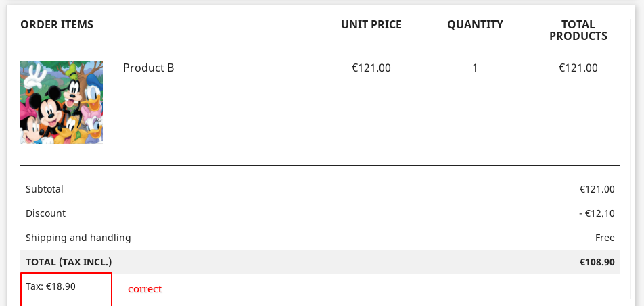Screen dimensions: 644x306
Task: Click the Tax: €18.90 text
Action: pos(51,286)
